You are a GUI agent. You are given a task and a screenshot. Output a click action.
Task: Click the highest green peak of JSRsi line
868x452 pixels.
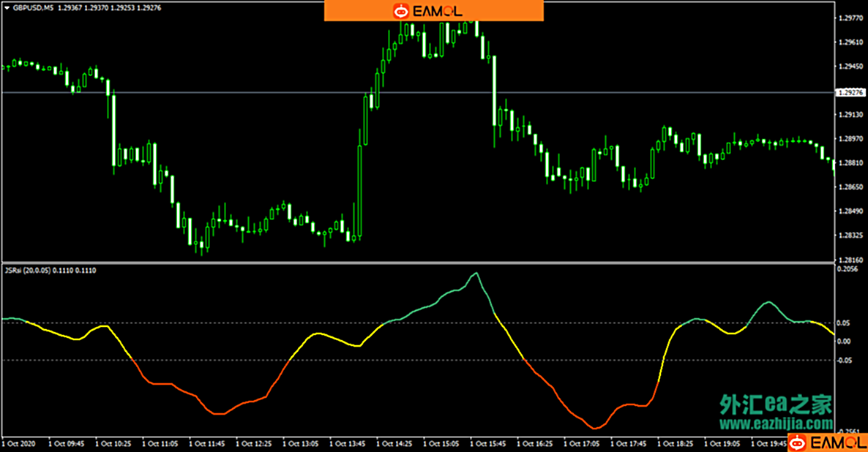(x=476, y=274)
